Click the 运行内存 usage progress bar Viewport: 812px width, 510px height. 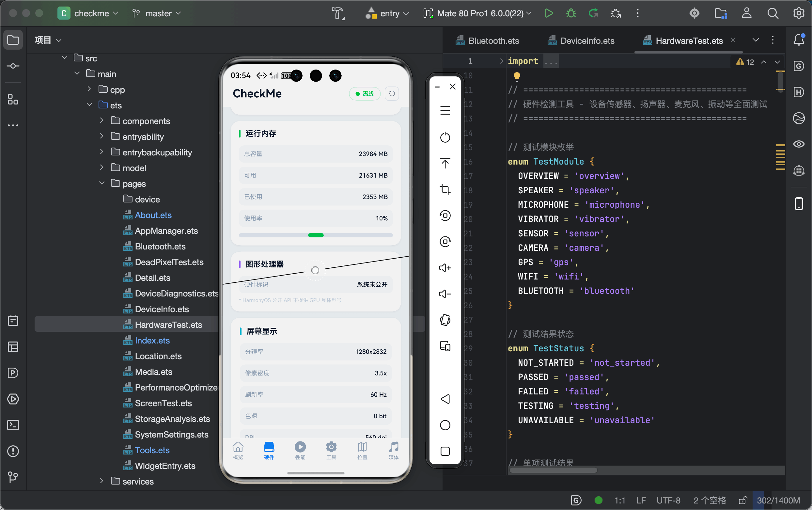(x=316, y=235)
